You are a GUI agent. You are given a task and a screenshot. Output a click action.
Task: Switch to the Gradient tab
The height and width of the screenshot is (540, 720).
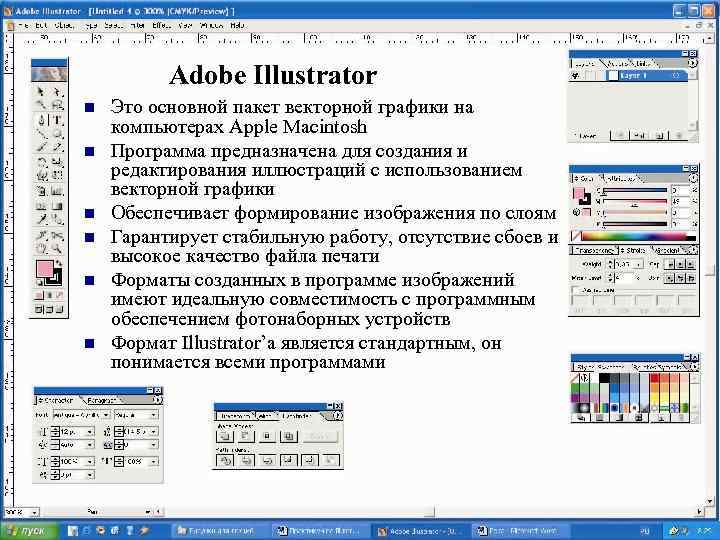[669, 251]
